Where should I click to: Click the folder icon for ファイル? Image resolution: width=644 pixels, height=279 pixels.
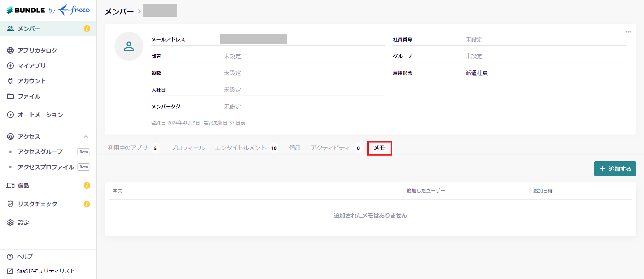point(10,96)
